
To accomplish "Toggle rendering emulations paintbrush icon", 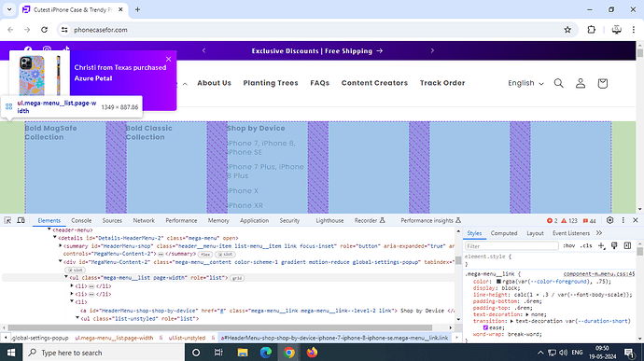I will 614,245.
